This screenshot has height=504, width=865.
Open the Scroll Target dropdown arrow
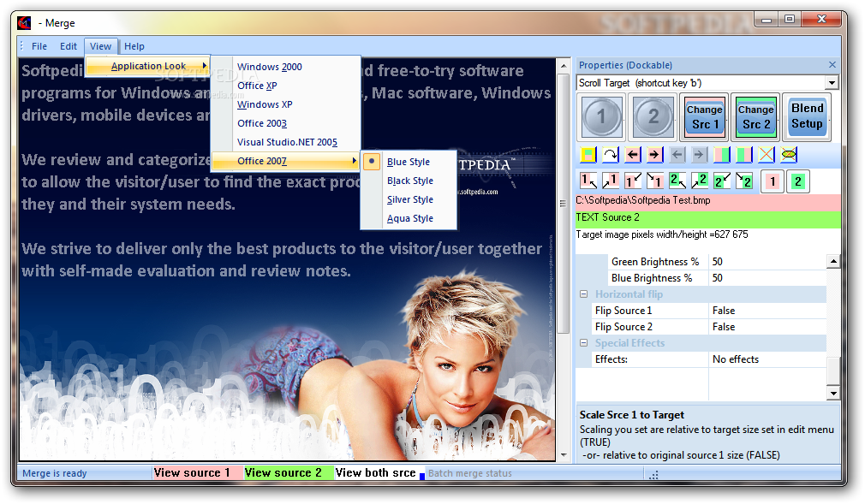832,83
